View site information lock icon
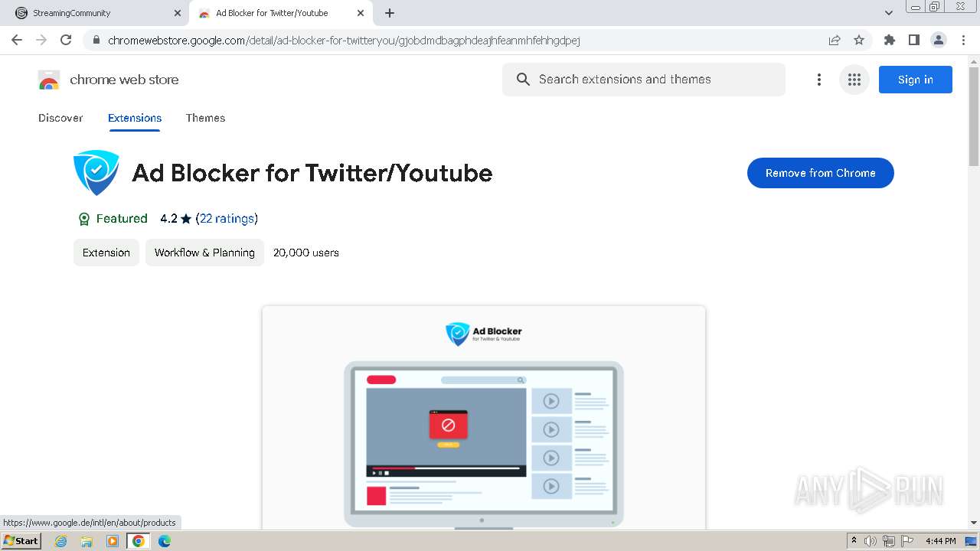Screen dimensions: 980x551 96,40
